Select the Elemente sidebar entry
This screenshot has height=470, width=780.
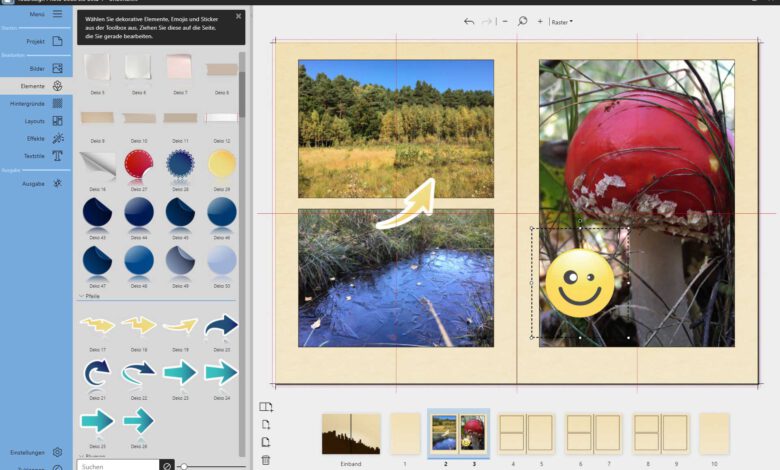pyautogui.click(x=36, y=86)
